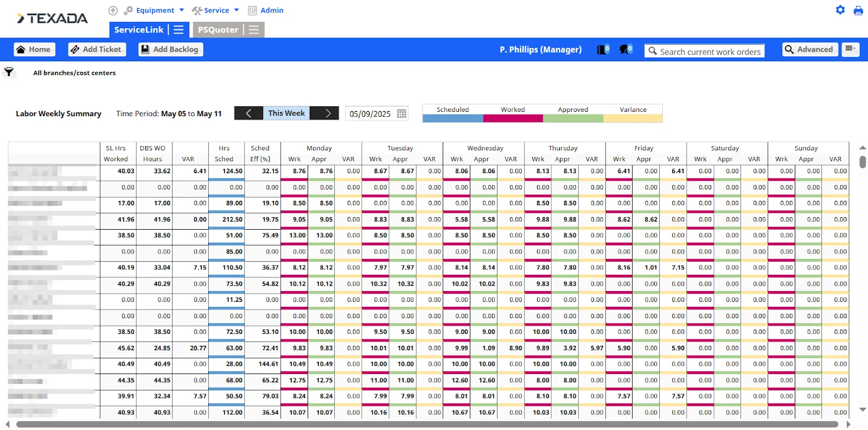This screenshot has height=430, width=868.
Task: Switch to the PSQuoter tab
Action: (218, 30)
